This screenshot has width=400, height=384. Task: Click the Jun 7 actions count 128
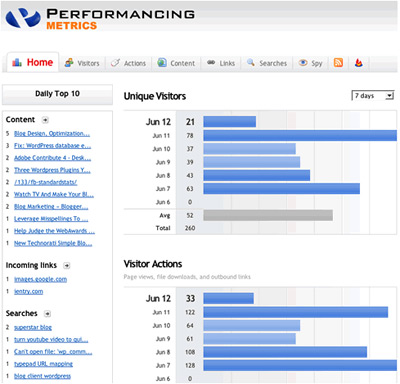point(190,365)
